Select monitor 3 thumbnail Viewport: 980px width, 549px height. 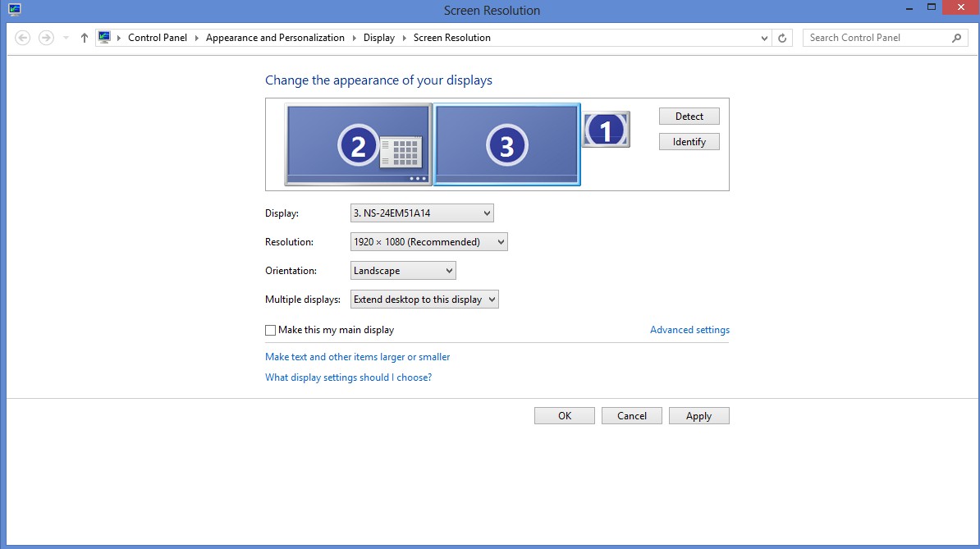click(x=507, y=144)
